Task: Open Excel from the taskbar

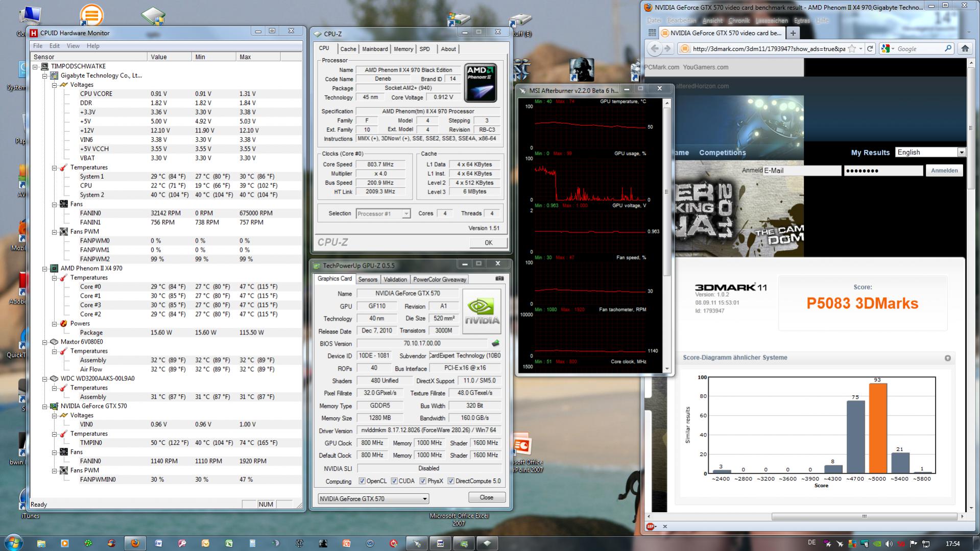Action: coord(229,543)
